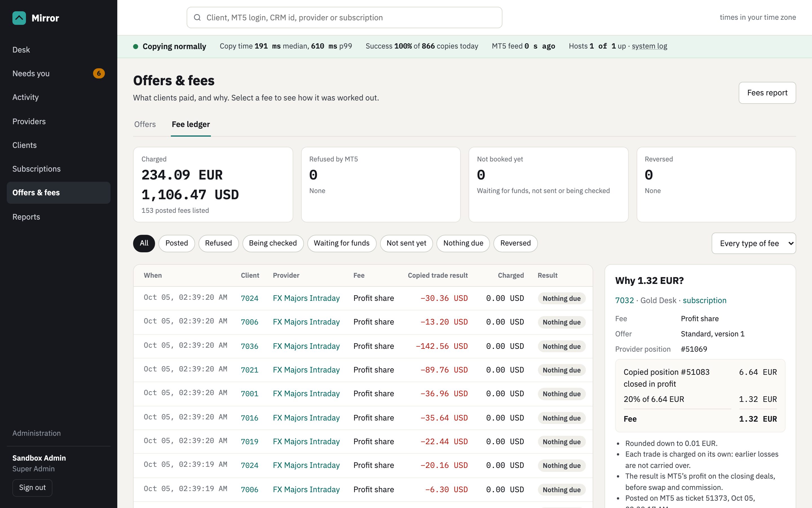Click the Nothing due badge in 7016 row
This screenshot has height=508, width=812.
point(561,418)
